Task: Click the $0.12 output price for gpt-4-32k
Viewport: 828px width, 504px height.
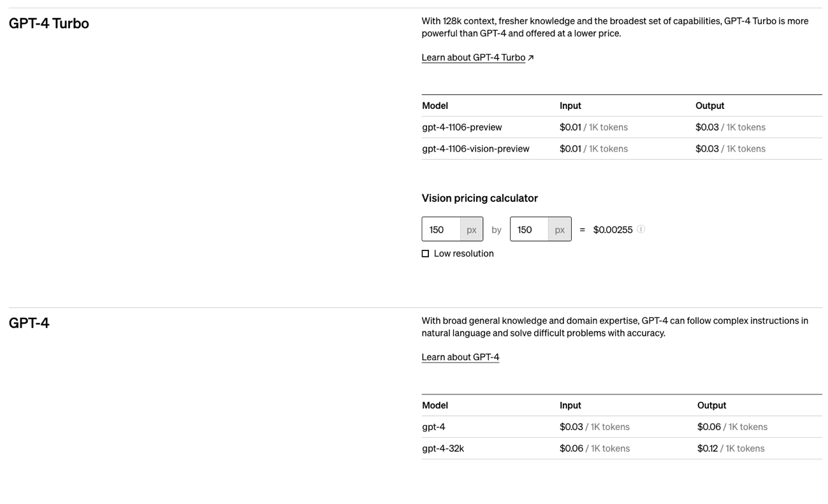Action: click(x=708, y=449)
